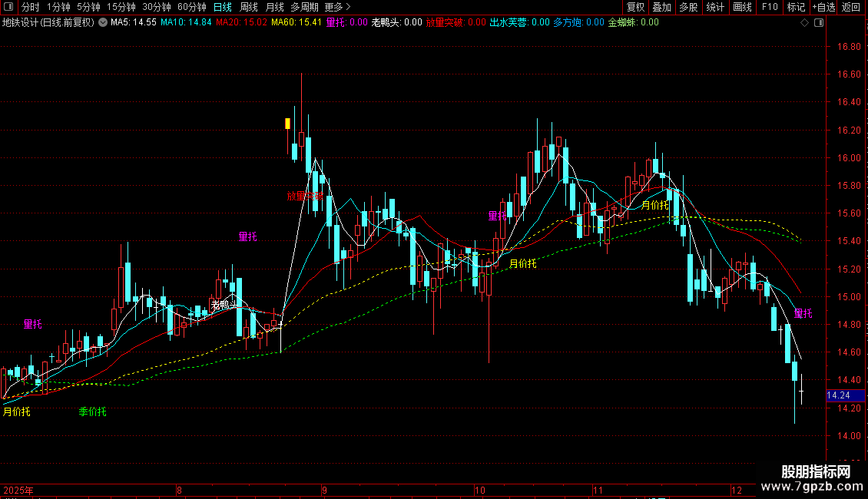Click the 返回 back button
The height and width of the screenshot is (499, 868).
[851, 7]
